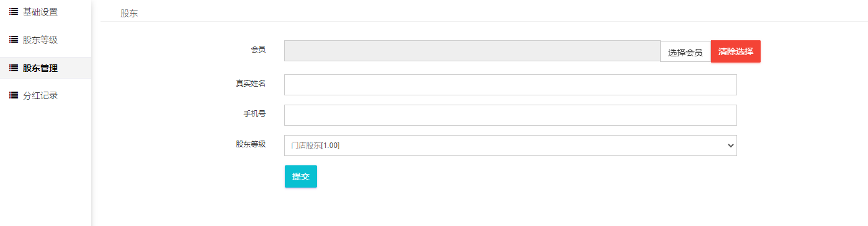The width and height of the screenshot is (868, 226).
Task: Click the 选择会员 button
Action: [685, 53]
